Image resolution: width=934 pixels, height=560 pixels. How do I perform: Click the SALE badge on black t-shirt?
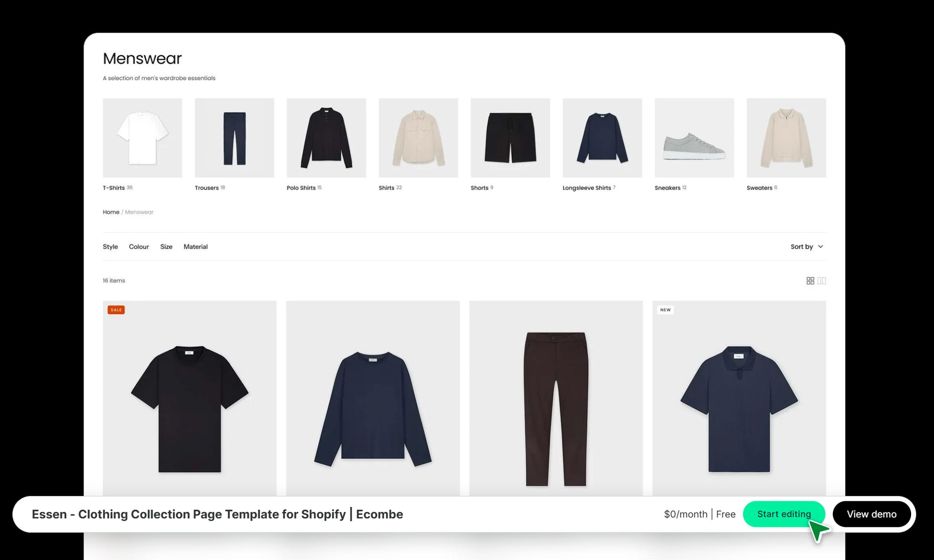[x=116, y=310]
